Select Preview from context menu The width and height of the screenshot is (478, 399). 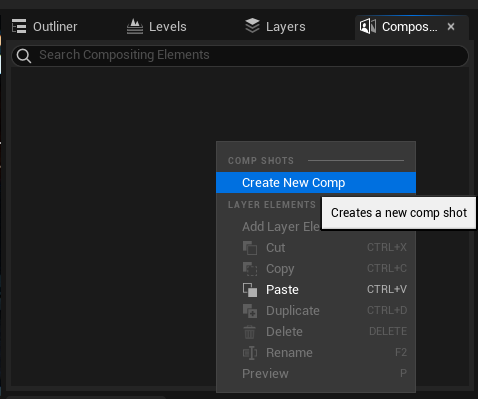[316, 374]
